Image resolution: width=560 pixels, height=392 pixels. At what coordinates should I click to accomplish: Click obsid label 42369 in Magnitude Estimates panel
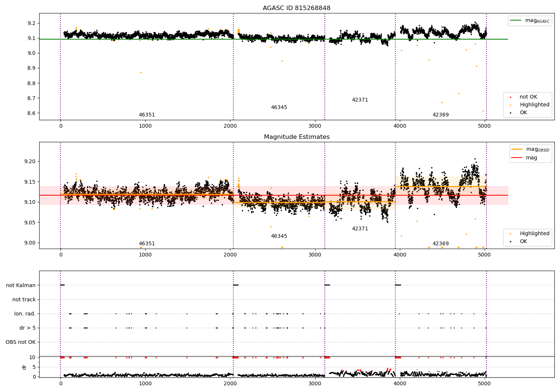coord(441,244)
